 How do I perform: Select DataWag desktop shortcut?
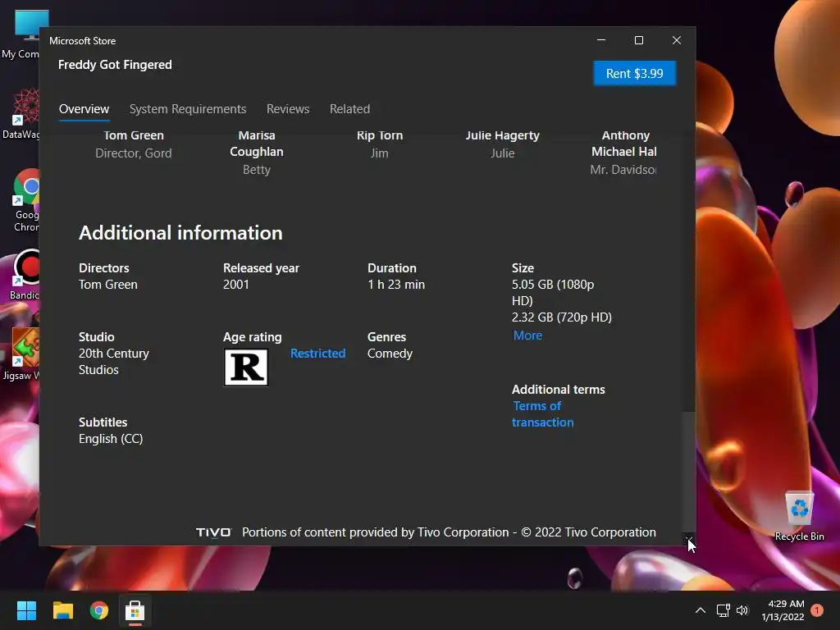(x=22, y=113)
